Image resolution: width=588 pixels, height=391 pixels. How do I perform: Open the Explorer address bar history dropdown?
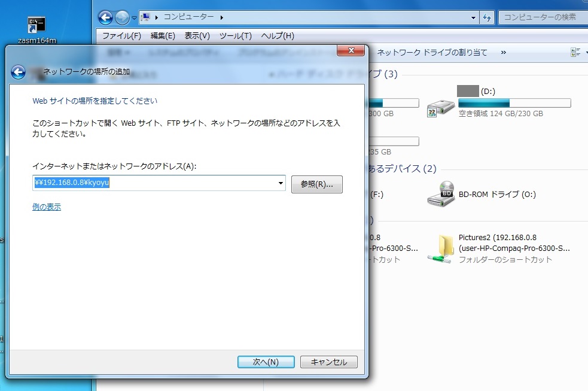point(474,17)
